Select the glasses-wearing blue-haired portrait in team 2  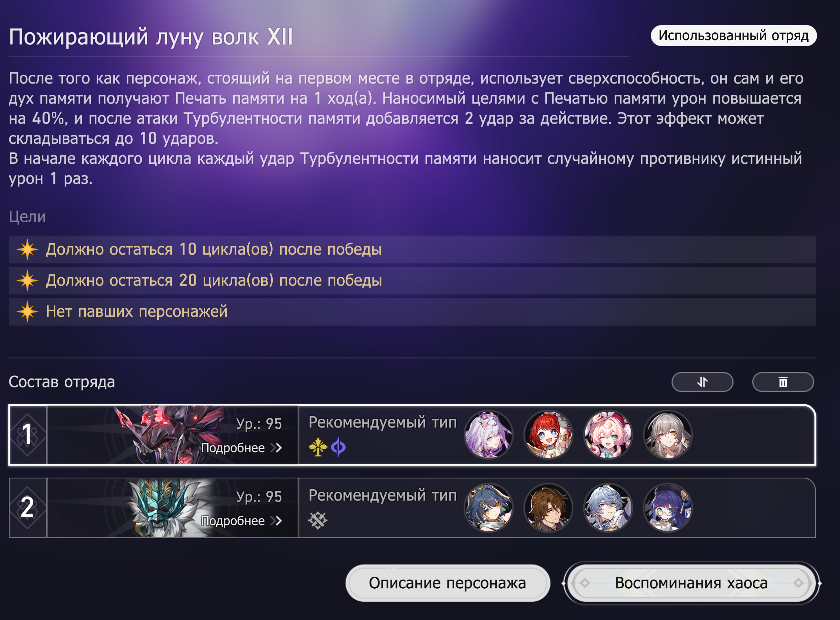pyautogui.click(x=668, y=507)
